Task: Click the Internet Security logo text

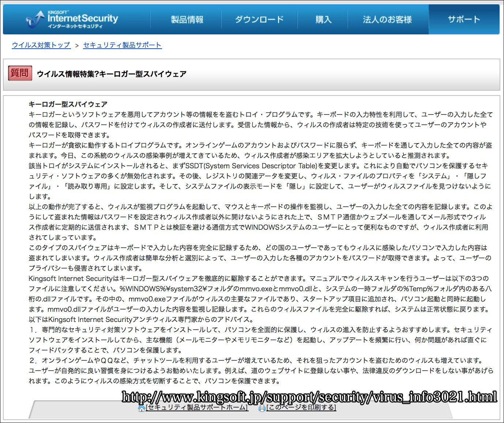Action: click(83, 18)
